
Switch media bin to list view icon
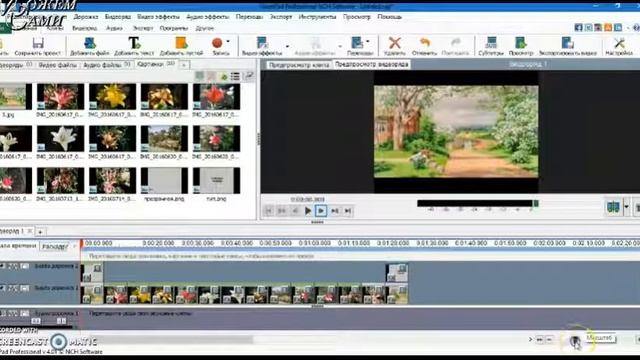point(235,76)
